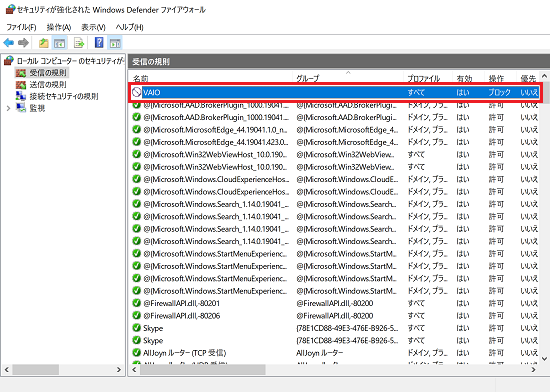Screen dimensions: 550x392
Task: Expand the 監視 tree node arrow
Action: (x=8, y=108)
